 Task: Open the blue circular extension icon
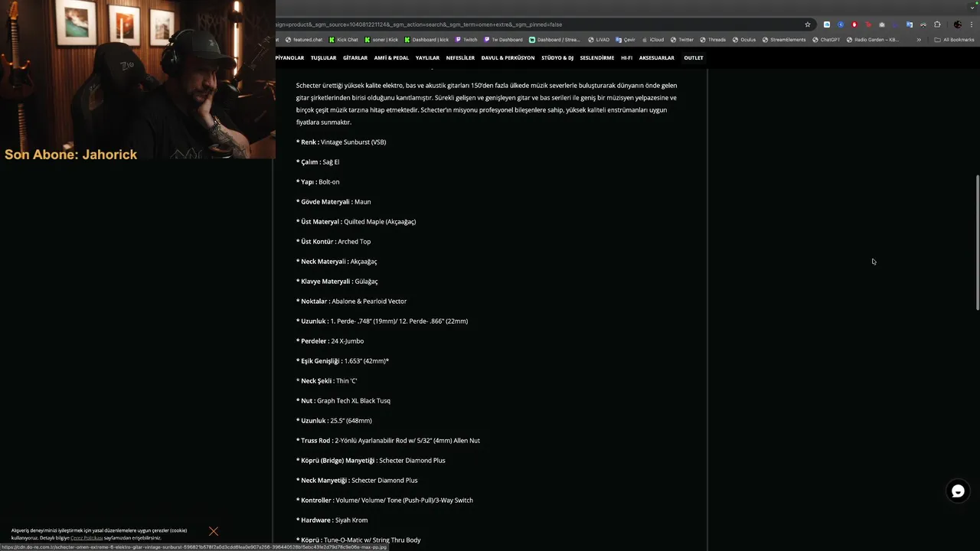point(841,24)
